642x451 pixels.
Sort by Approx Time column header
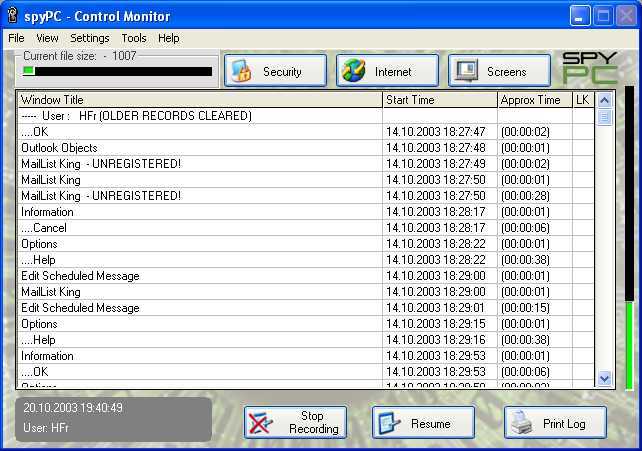(535, 100)
